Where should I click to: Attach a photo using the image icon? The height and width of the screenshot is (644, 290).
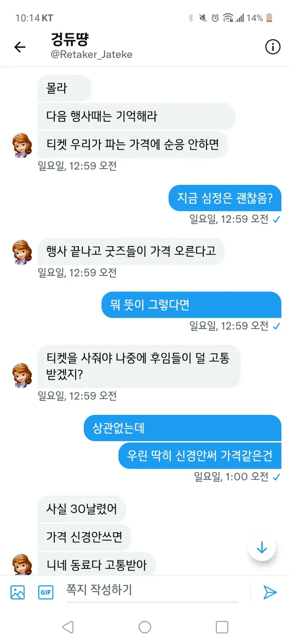click(x=18, y=592)
